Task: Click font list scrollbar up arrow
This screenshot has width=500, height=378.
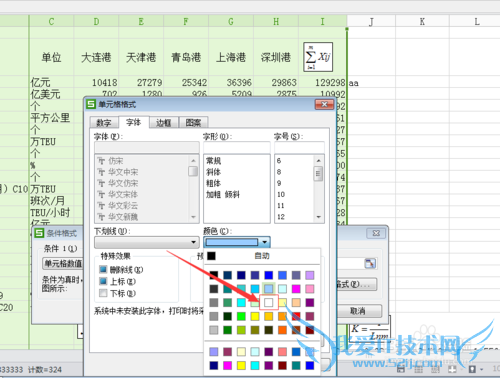Action: coord(193,161)
